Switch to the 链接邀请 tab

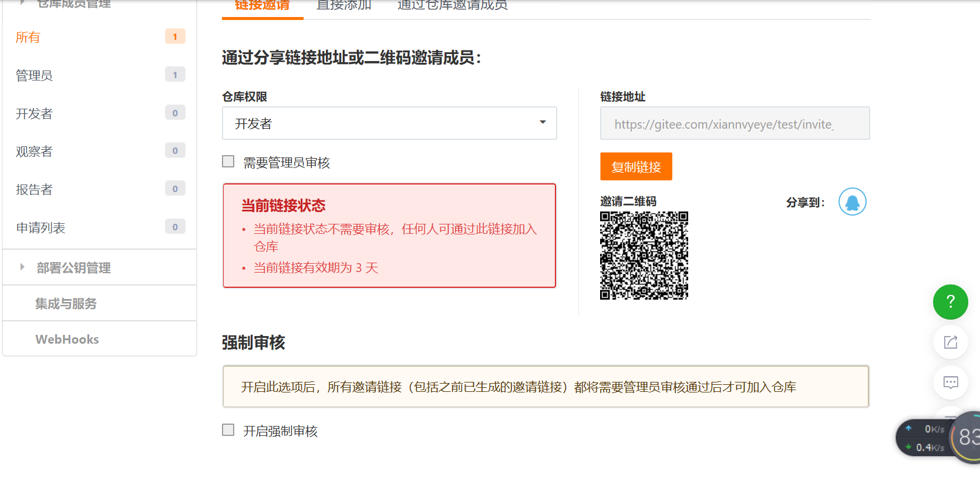[262, 6]
